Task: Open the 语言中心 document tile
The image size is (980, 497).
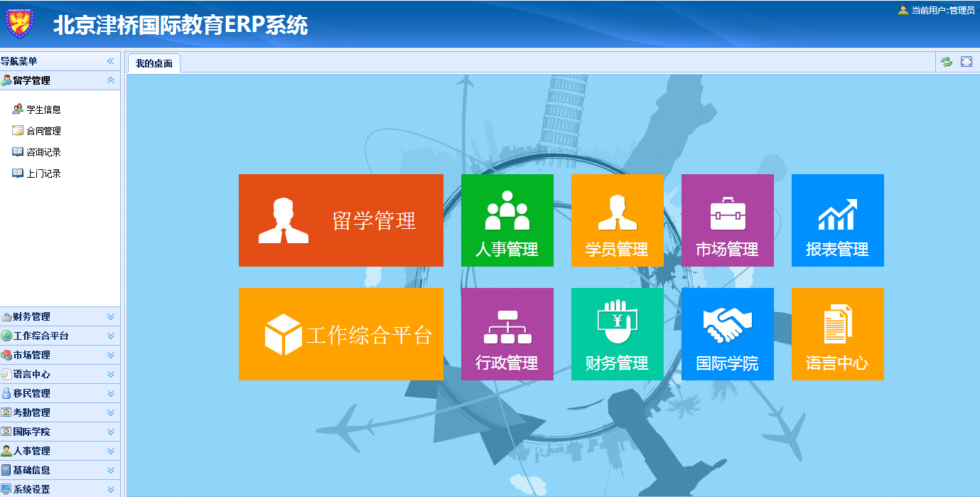Action: [x=837, y=334]
